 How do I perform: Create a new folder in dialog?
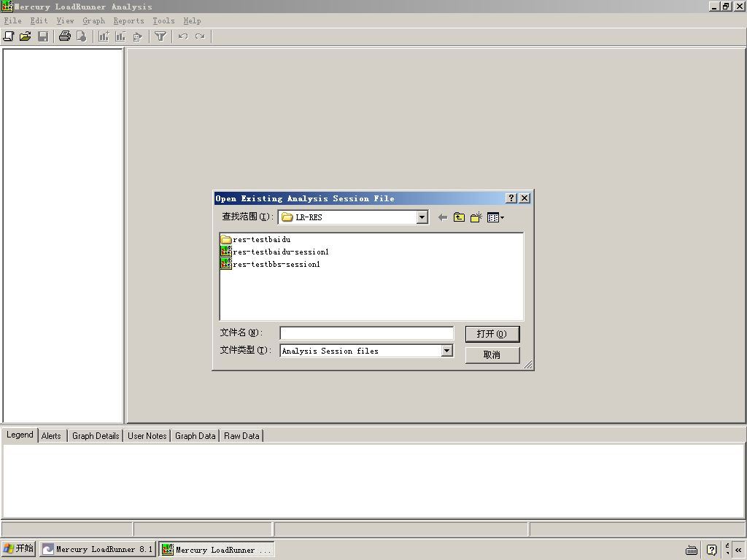tap(476, 217)
